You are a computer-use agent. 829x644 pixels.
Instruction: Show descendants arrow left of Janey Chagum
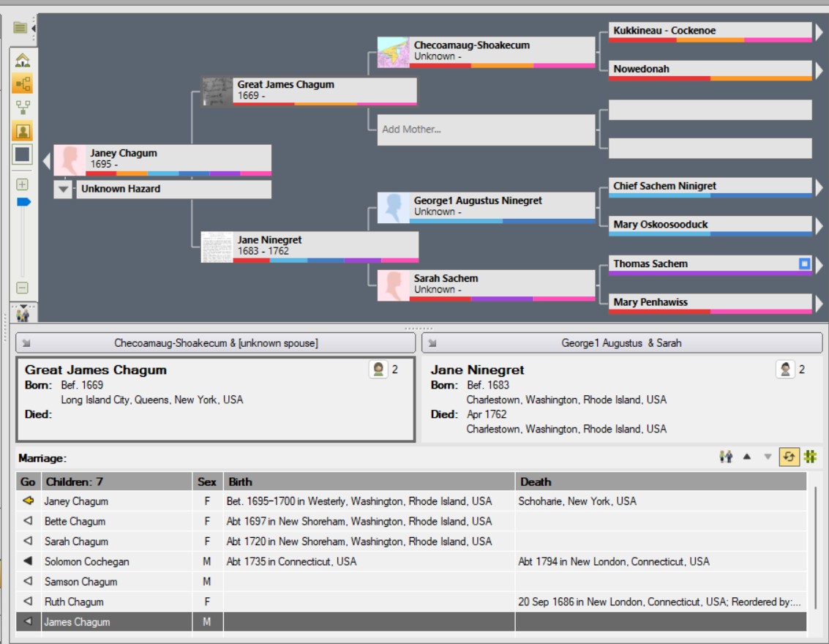click(45, 160)
